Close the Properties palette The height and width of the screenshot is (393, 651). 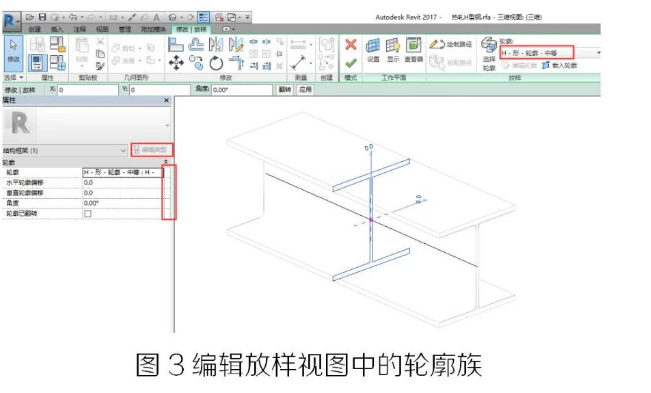point(166,100)
